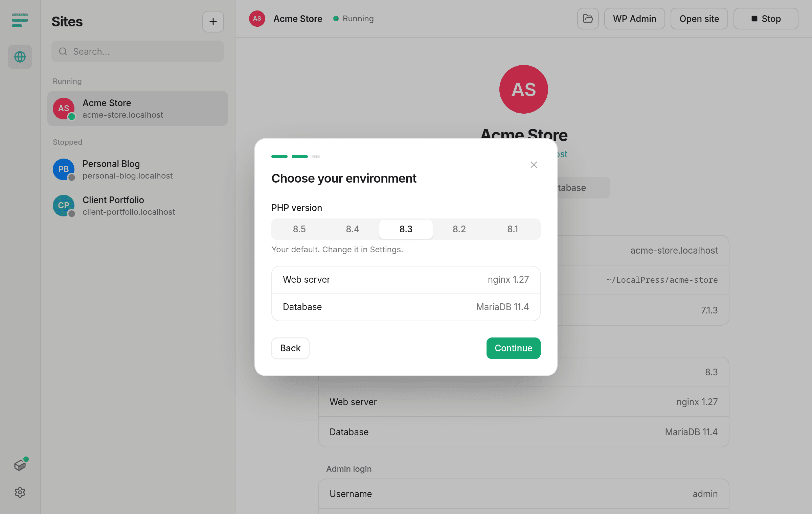Image resolution: width=812 pixels, height=514 pixels.
Task: Select Acme Store in the sites list
Action: (x=138, y=109)
